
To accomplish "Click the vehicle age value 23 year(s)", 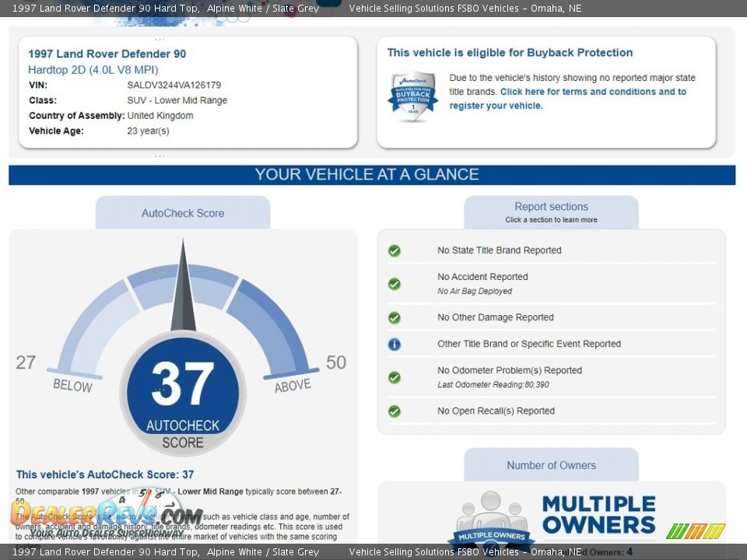I will tap(148, 131).
